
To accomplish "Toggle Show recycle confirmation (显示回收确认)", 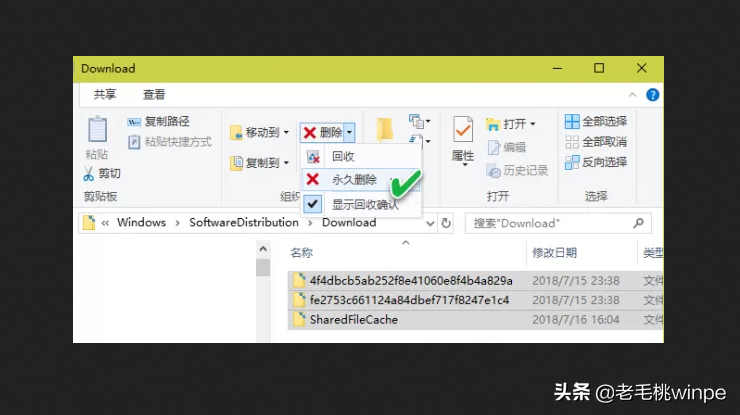I will pos(364,204).
